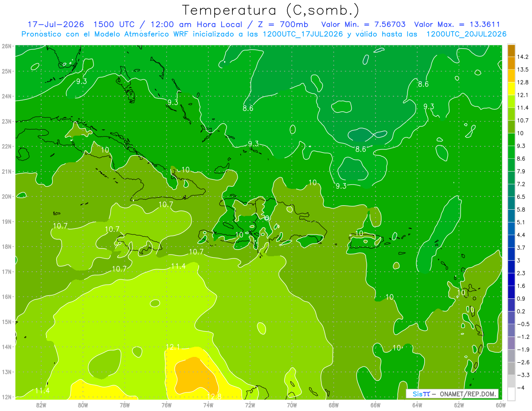Viewport: 532px width, 411px height.
Task: Pick the purple legend swatch between -1.2 and -1.9
Action: [511, 343]
